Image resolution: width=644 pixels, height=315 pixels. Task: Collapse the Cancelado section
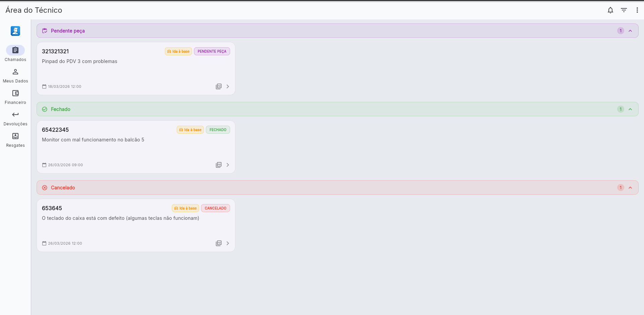(x=630, y=188)
